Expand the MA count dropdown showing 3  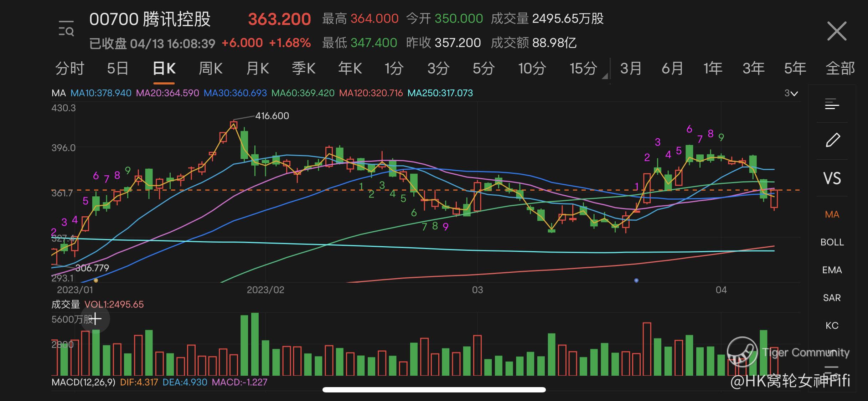[791, 93]
